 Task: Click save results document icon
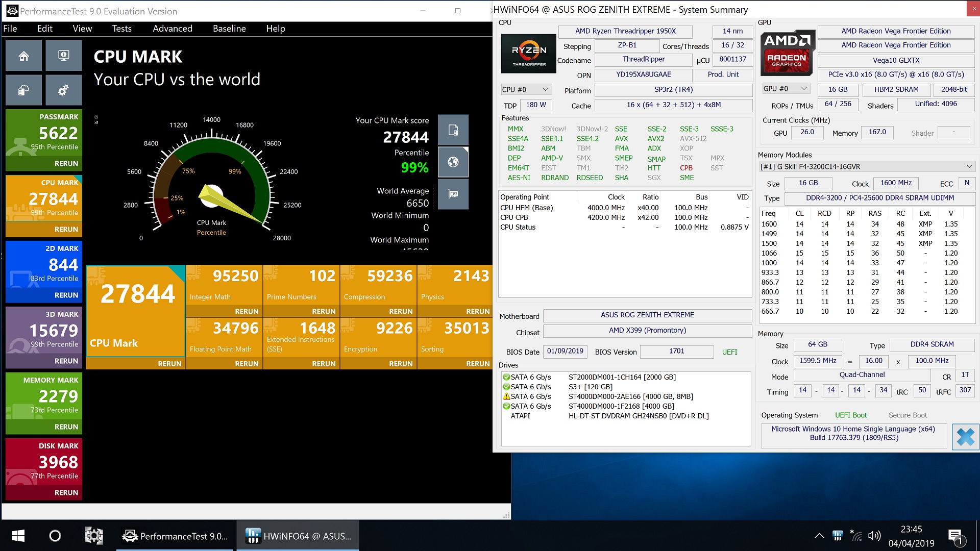point(453,130)
